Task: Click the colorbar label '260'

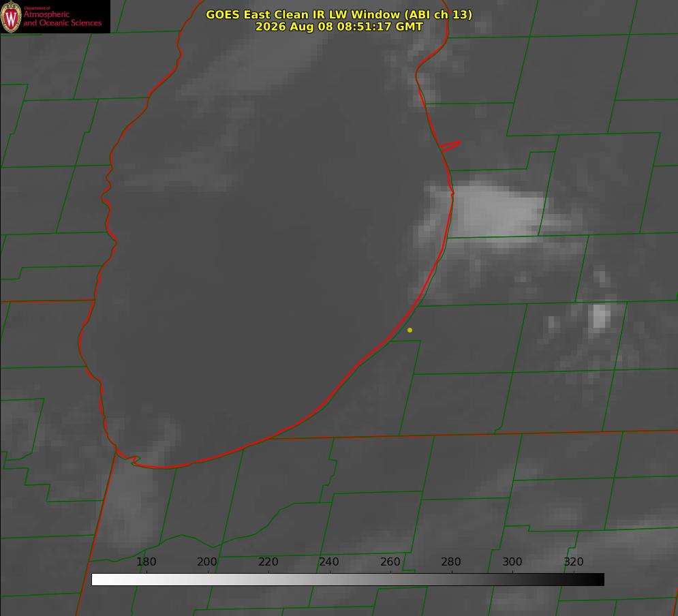Action: coord(390,561)
